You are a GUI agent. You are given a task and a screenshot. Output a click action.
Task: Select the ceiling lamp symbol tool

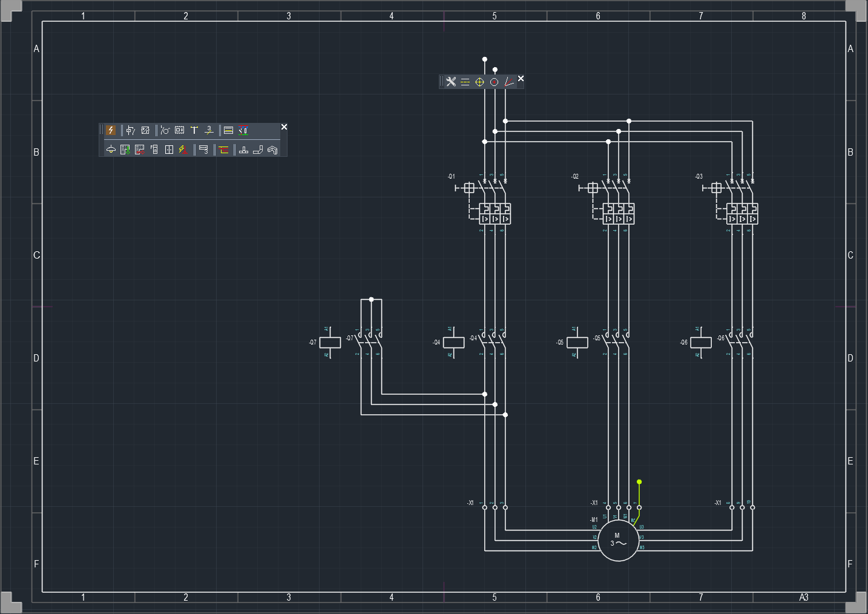point(111,150)
